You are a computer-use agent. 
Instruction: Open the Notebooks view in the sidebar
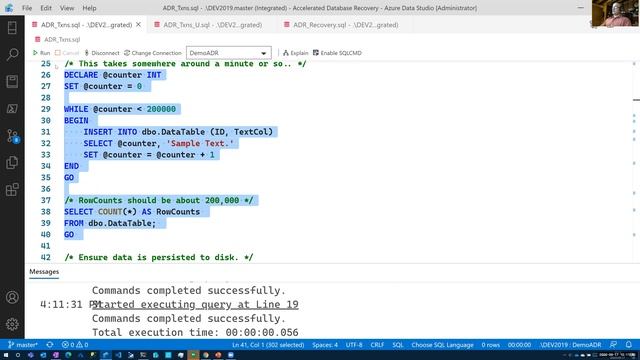[x=12, y=81]
